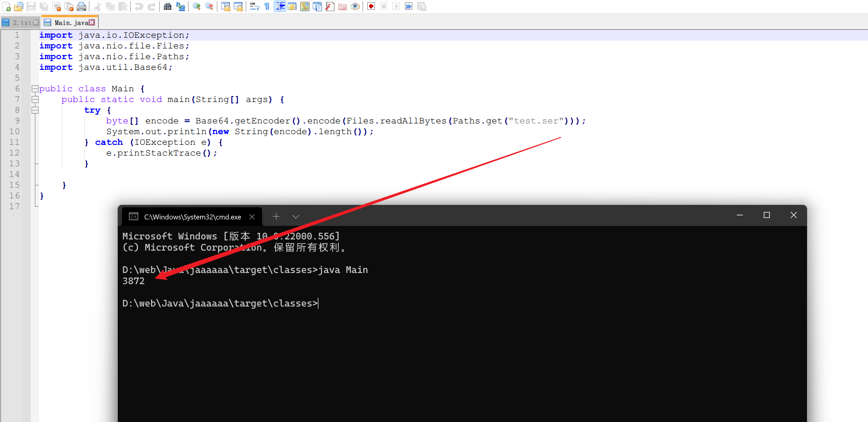868x422 pixels.
Task: Maximize the terminal window
Action: [x=767, y=215]
